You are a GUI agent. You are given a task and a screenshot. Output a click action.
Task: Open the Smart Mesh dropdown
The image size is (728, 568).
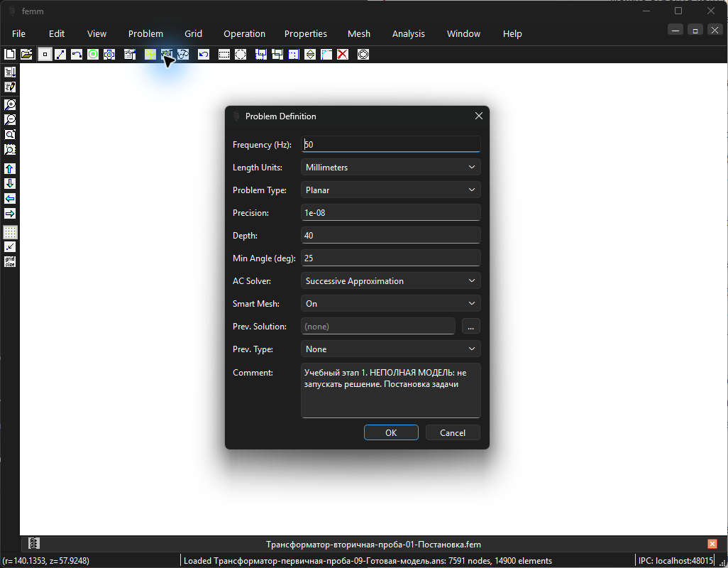tap(390, 304)
